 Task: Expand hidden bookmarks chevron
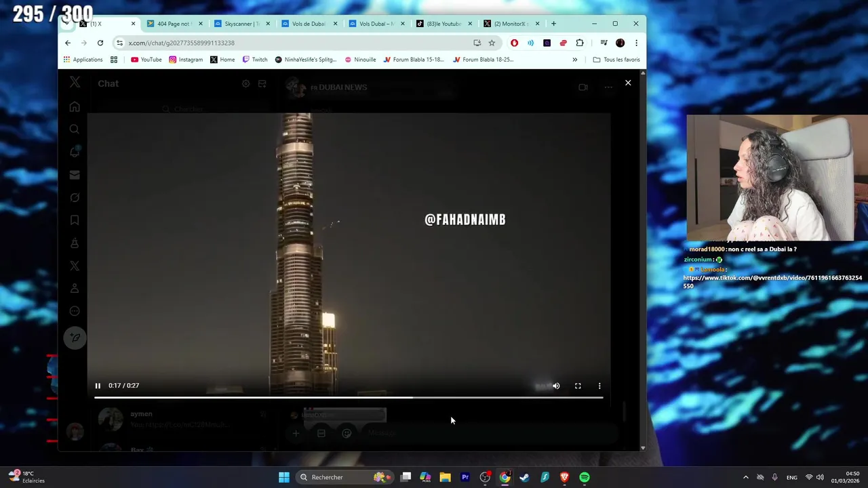pos(574,60)
